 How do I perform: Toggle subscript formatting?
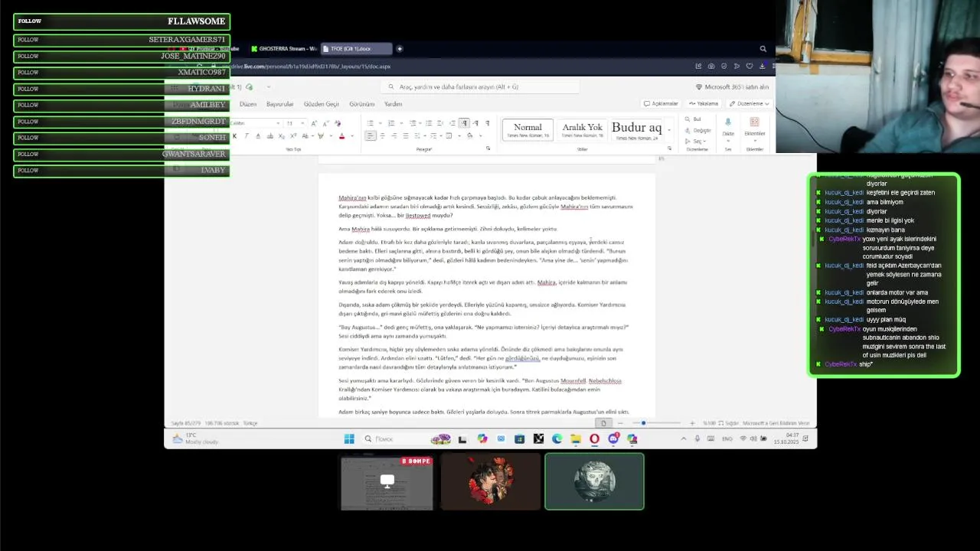coord(281,135)
